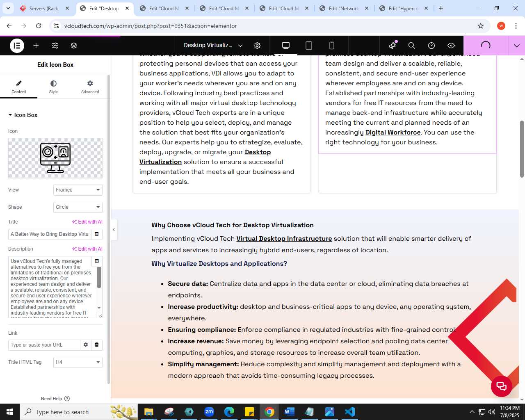This screenshot has height=420, width=525.
Task: Open Title HTML Tag H4 dropdown
Action: click(x=78, y=362)
